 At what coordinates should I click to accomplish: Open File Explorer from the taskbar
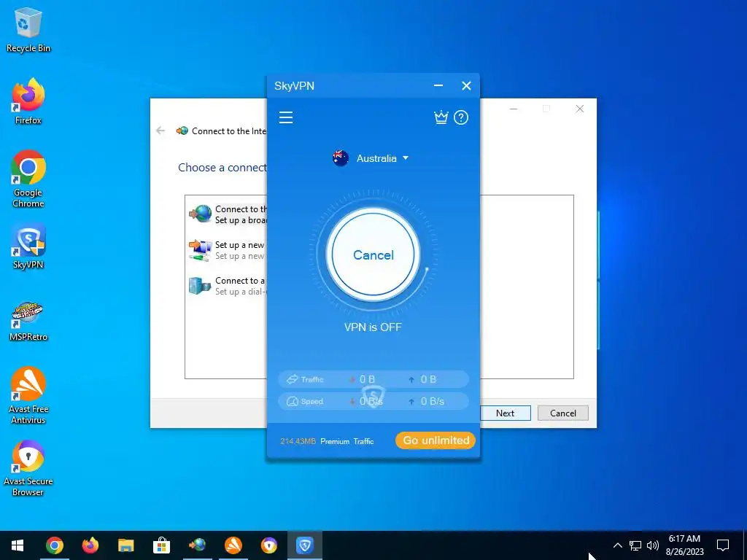(125, 545)
